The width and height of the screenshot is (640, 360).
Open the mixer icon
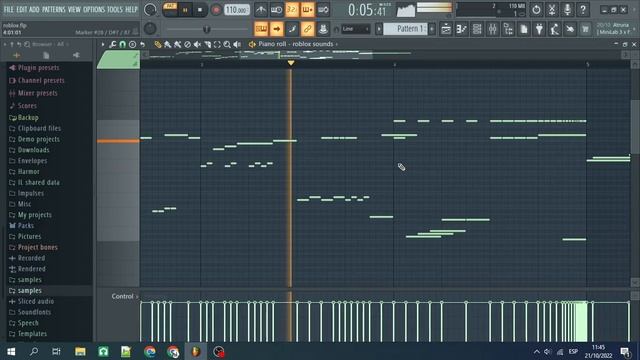pyautogui.click(x=493, y=29)
